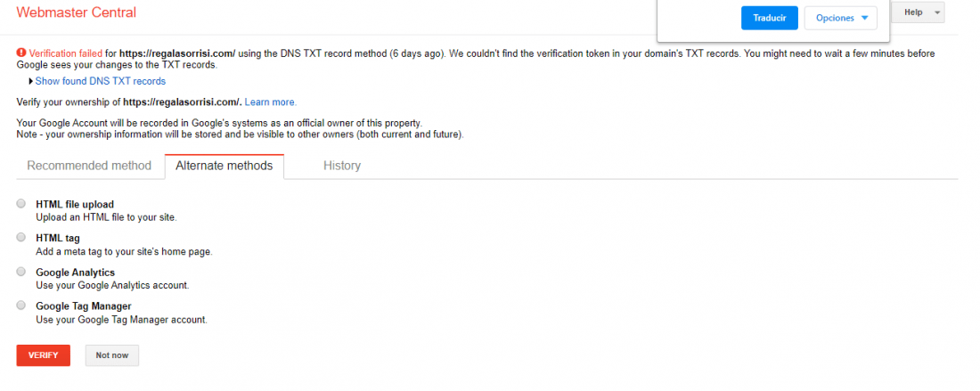Click the Google Tag Manager label text

pyautogui.click(x=84, y=306)
